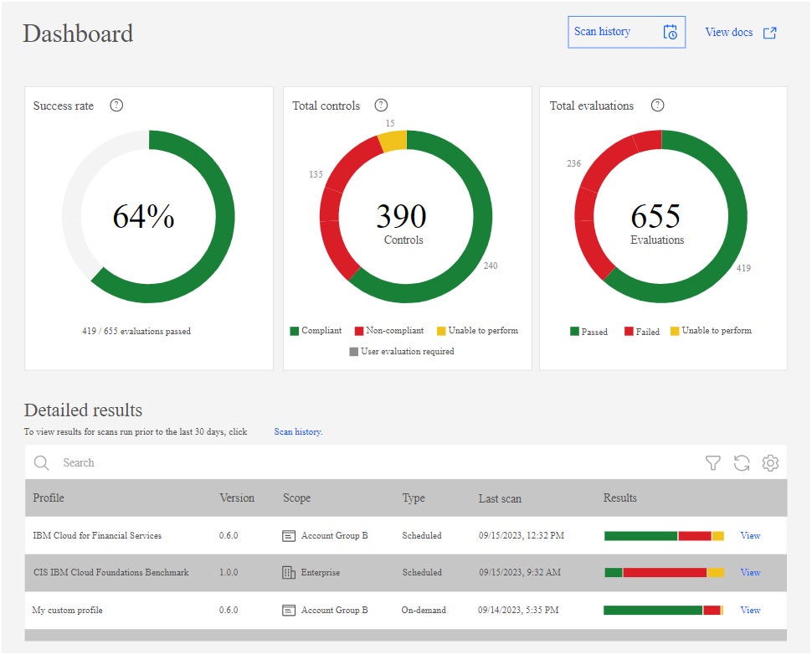Sort by Version column header
Image resolution: width=812 pixels, height=655 pixels.
pos(237,498)
